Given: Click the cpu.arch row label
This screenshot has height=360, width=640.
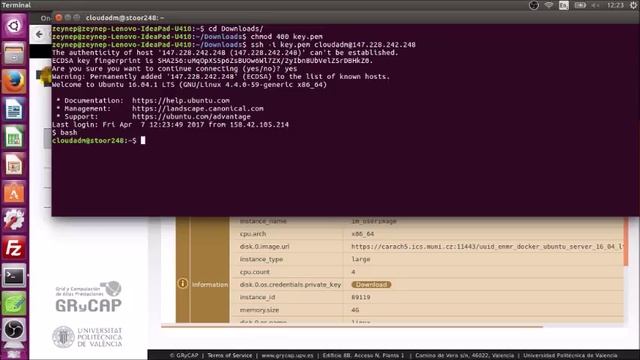Looking at the screenshot, I should click(253, 234).
